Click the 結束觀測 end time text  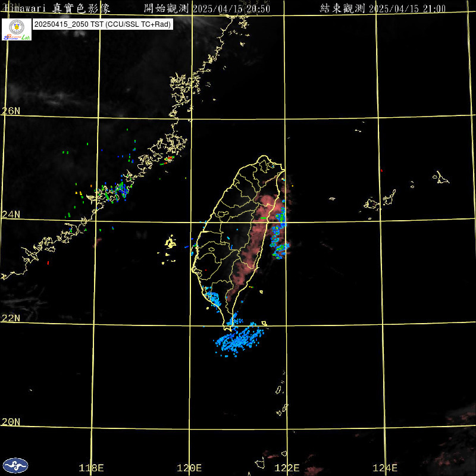click(x=387, y=8)
